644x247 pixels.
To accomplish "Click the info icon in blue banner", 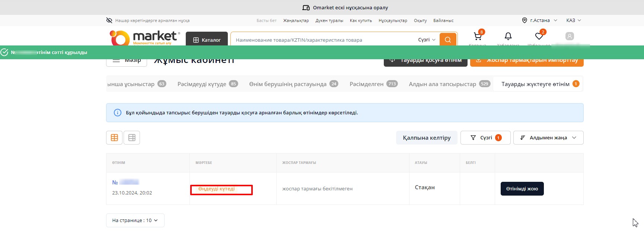I will pos(118,113).
